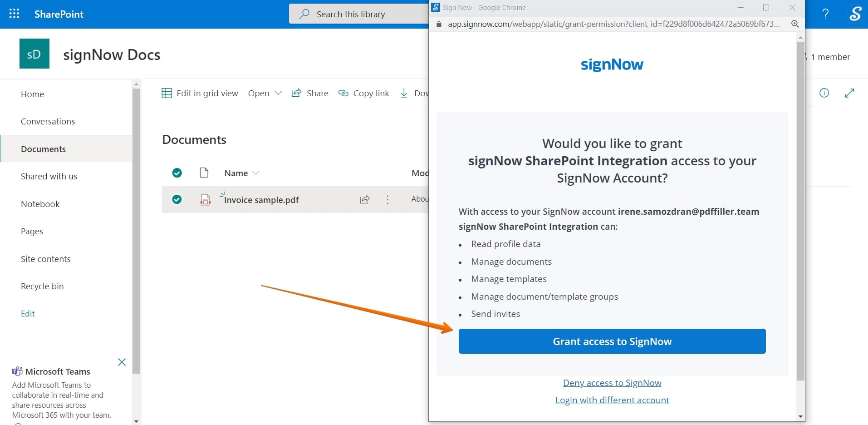Open Pages in the left navigation
The width and height of the screenshot is (868, 425).
click(x=32, y=231)
